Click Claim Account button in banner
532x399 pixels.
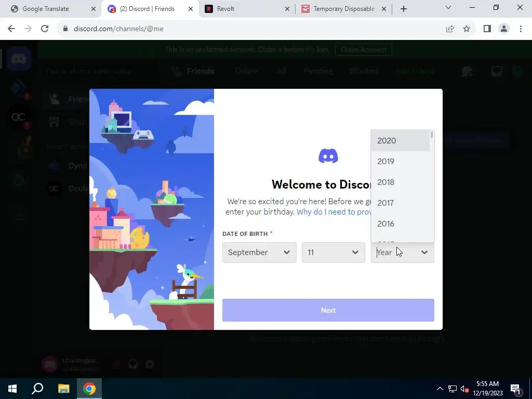pos(363,49)
